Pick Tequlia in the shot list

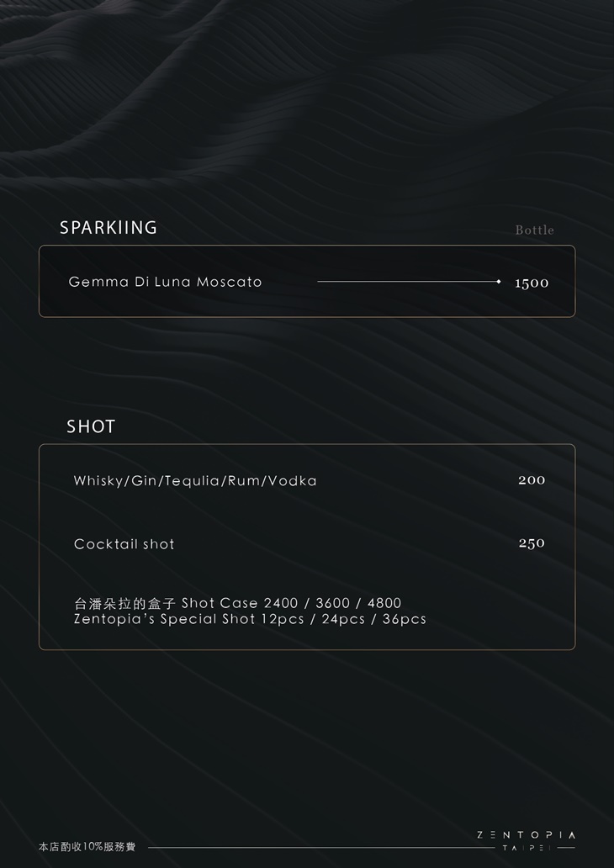coord(193,481)
